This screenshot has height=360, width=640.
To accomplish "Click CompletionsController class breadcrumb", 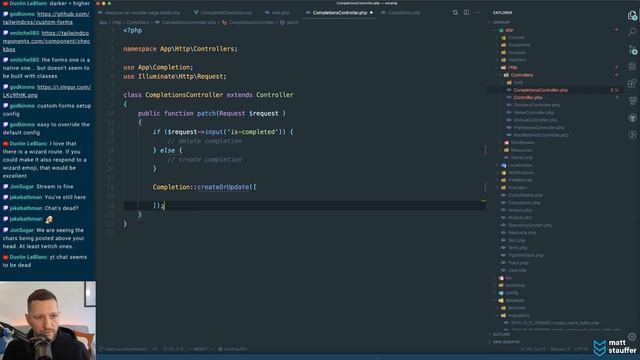I will (248, 22).
